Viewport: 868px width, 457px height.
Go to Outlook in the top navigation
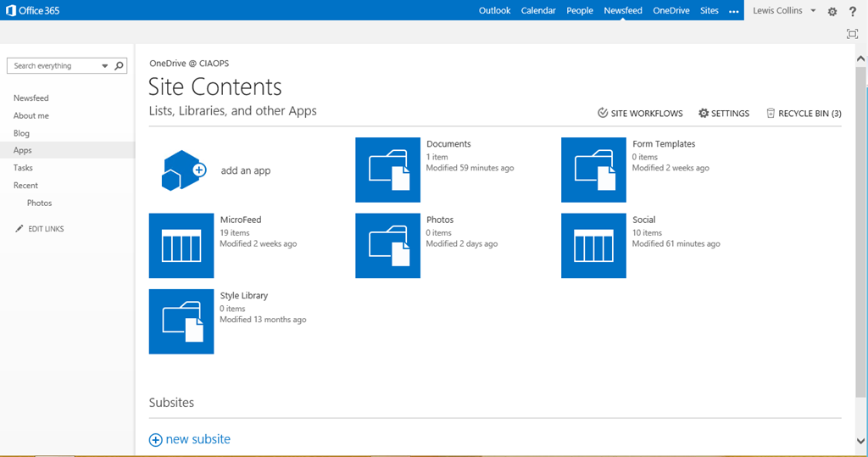pos(494,11)
